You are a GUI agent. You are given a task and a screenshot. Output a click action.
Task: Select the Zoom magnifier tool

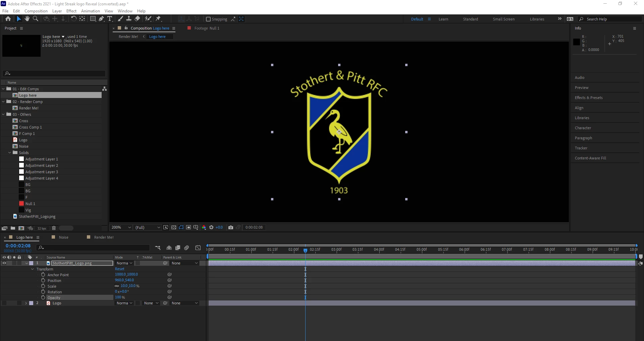(35, 19)
